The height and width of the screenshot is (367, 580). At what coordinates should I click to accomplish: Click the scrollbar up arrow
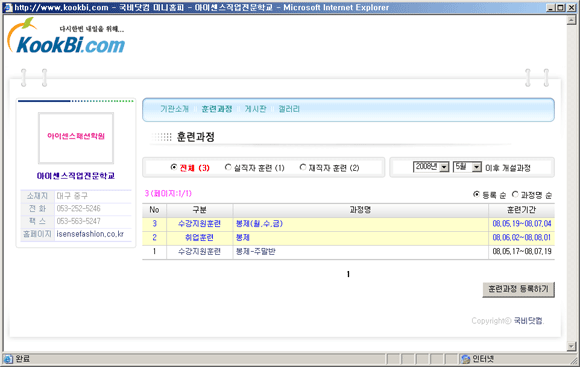pyautogui.click(x=571, y=20)
